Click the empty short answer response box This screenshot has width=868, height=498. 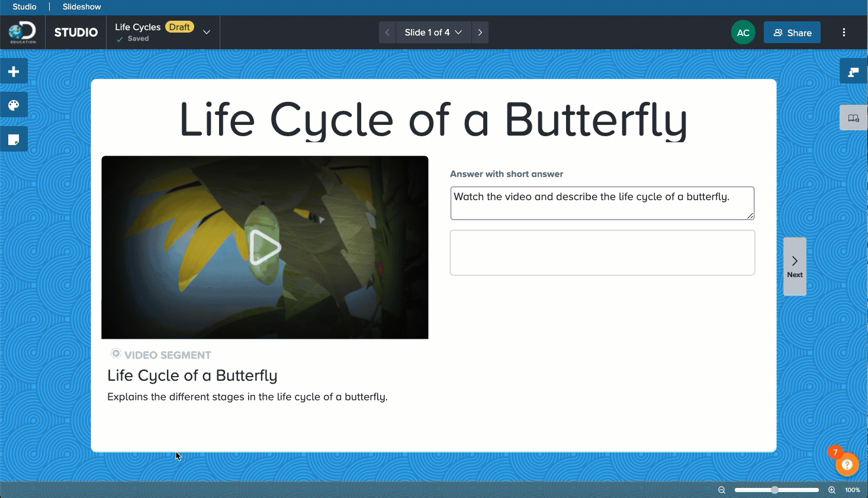click(x=602, y=253)
